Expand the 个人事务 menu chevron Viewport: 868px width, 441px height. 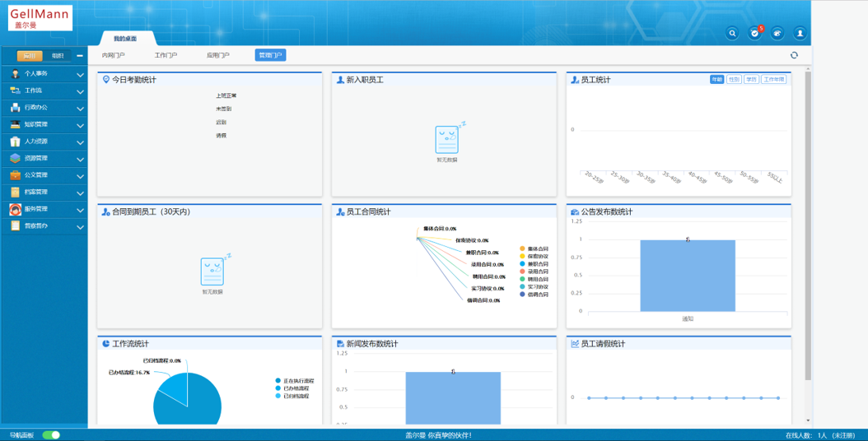click(80, 75)
